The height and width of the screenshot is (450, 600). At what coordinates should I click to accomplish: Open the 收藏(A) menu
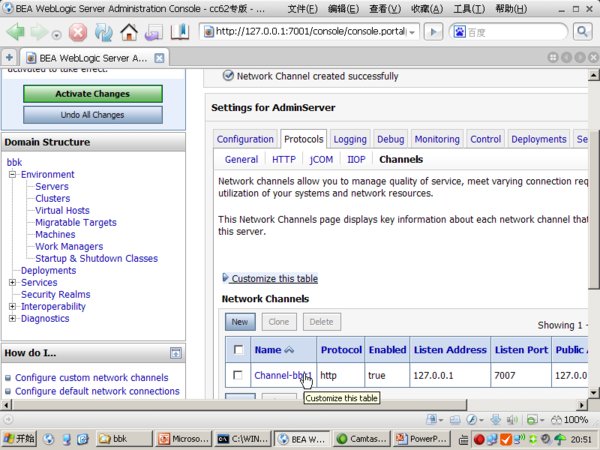[427, 9]
